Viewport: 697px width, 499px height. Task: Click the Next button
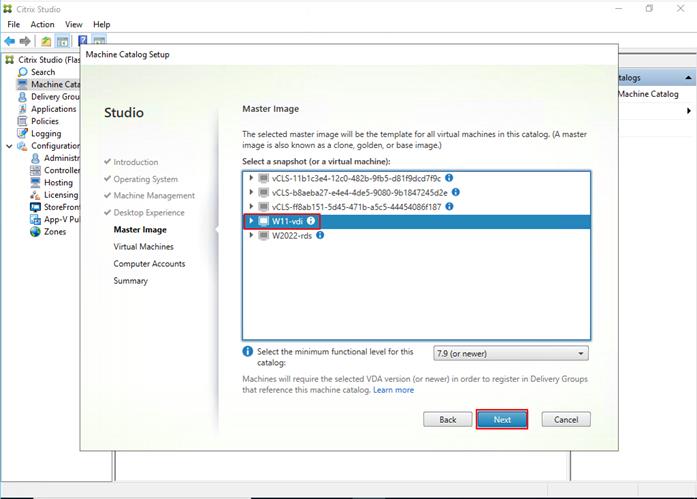pyautogui.click(x=502, y=419)
